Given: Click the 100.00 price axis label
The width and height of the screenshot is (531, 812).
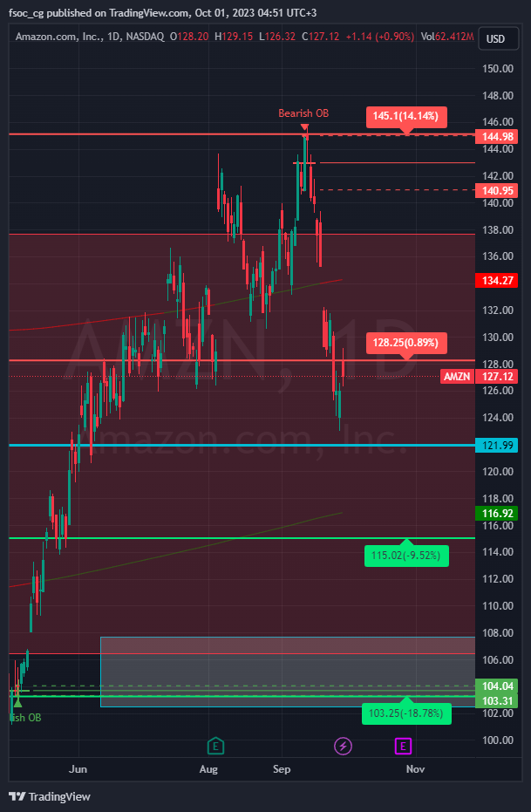Looking at the screenshot, I should click(497, 740).
